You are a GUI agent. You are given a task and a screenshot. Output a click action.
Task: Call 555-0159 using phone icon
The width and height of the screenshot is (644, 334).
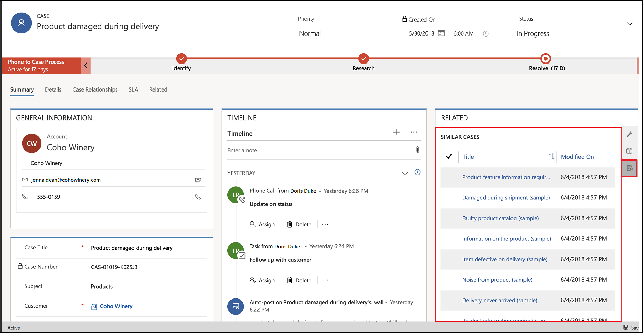tap(198, 197)
